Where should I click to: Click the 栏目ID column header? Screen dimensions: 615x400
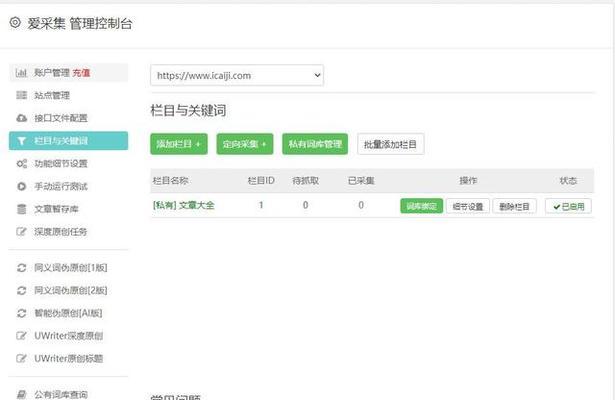(x=261, y=181)
